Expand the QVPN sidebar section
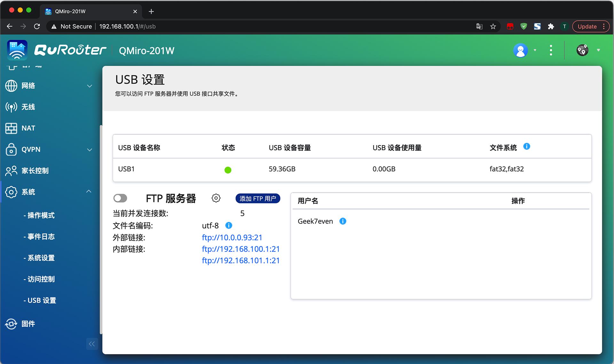Screen dimensions: 614x364 90,150
